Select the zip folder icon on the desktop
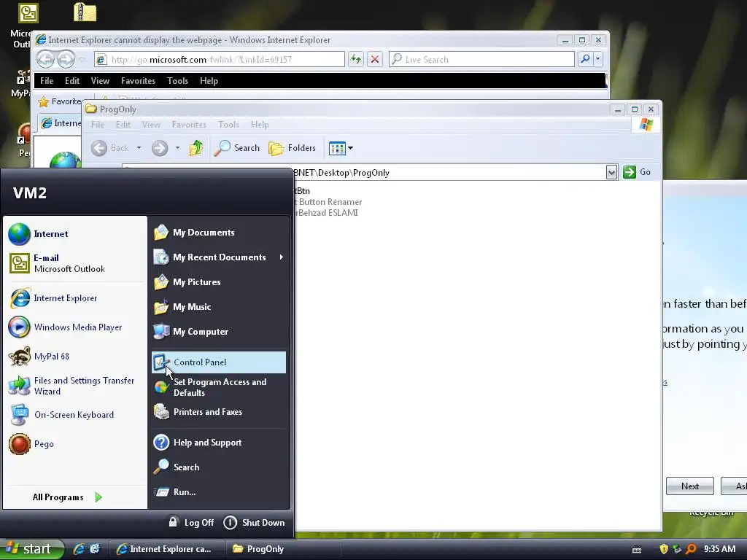The width and height of the screenshot is (747, 560). [x=85, y=12]
